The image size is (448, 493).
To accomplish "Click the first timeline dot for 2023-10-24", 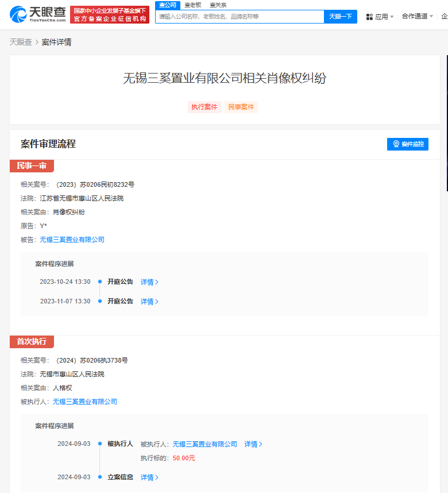I will 100,282.
